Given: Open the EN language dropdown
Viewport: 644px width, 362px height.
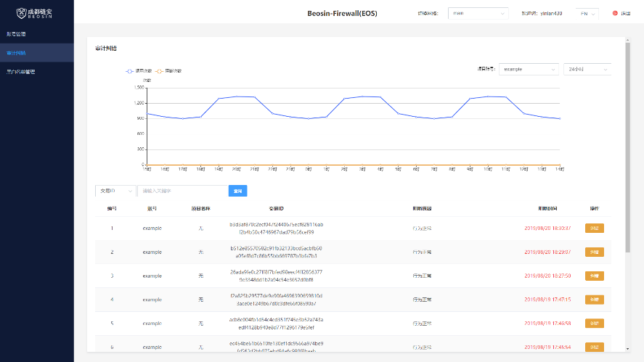Looking at the screenshot, I should [587, 14].
